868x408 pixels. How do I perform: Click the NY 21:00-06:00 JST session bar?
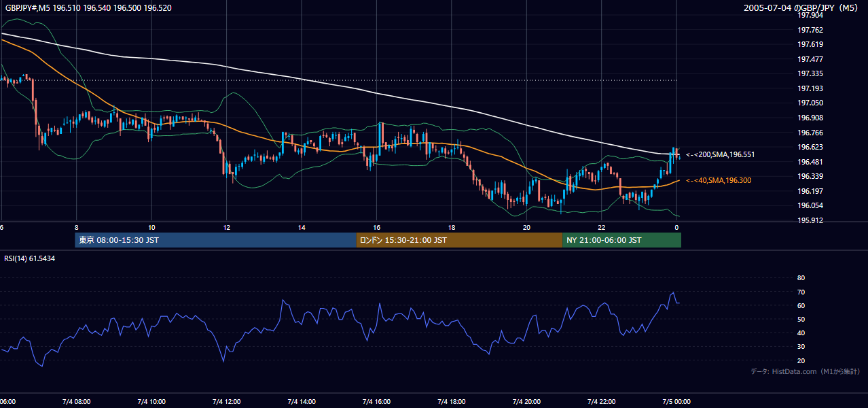pos(621,240)
